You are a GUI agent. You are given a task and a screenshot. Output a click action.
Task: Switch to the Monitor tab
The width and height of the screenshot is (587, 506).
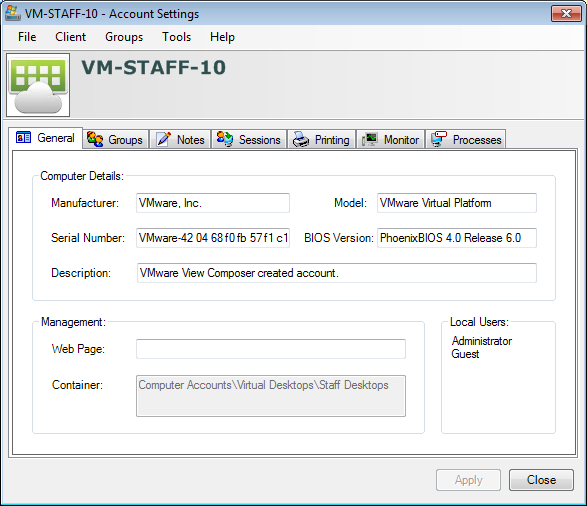390,139
